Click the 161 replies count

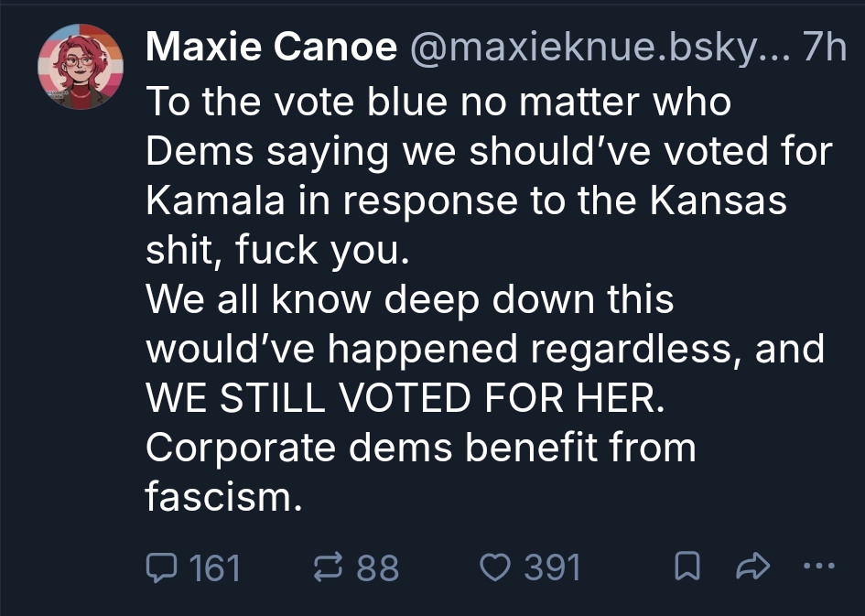(x=214, y=567)
